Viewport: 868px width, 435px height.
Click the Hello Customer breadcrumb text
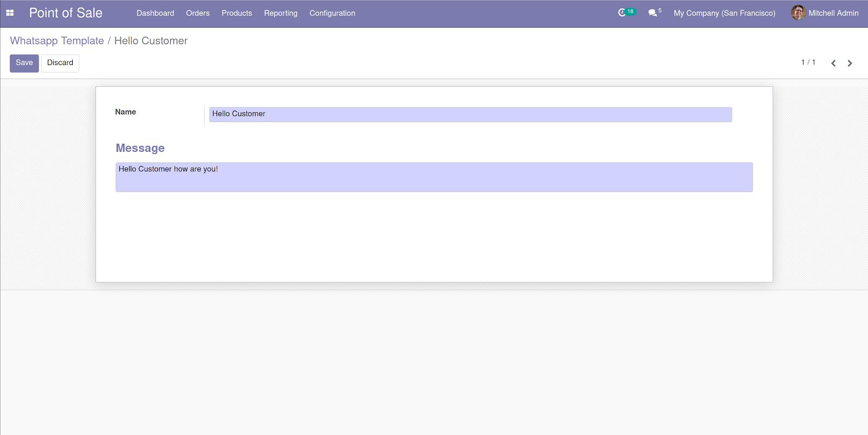[x=151, y=41]
